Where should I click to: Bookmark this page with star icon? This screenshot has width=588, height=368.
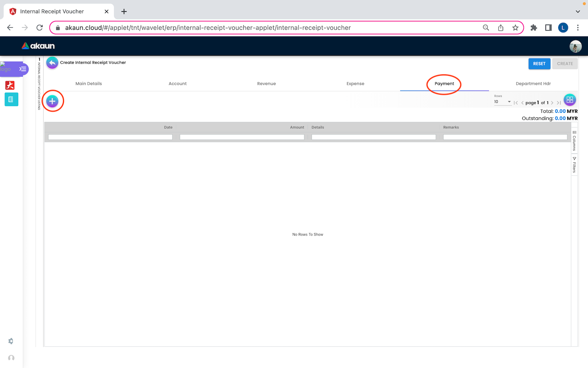515,27
